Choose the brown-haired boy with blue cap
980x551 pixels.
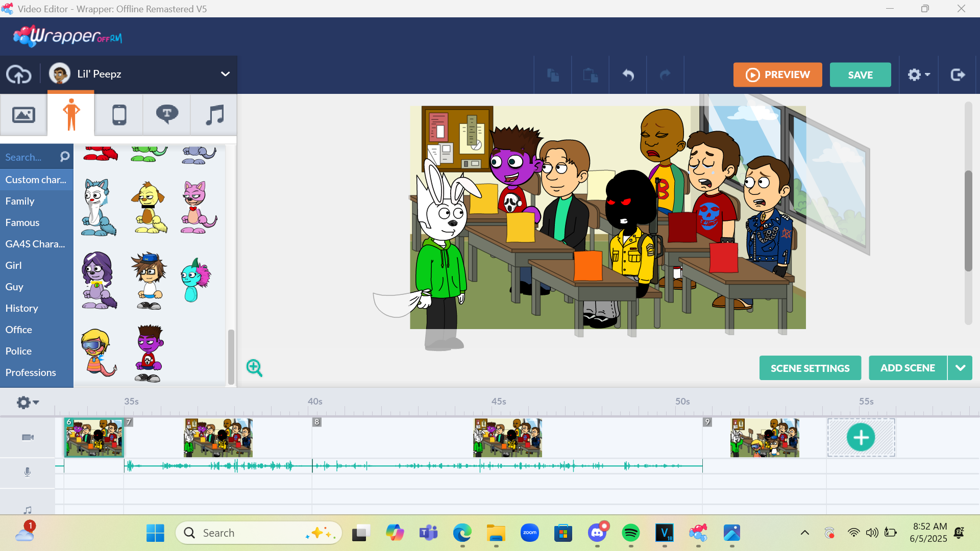tap(149, 280)
